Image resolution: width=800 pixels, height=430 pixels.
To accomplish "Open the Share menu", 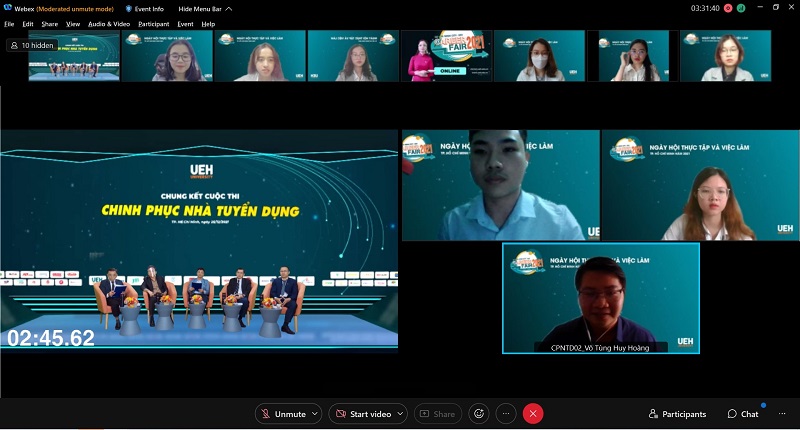I will pos(49,24).
